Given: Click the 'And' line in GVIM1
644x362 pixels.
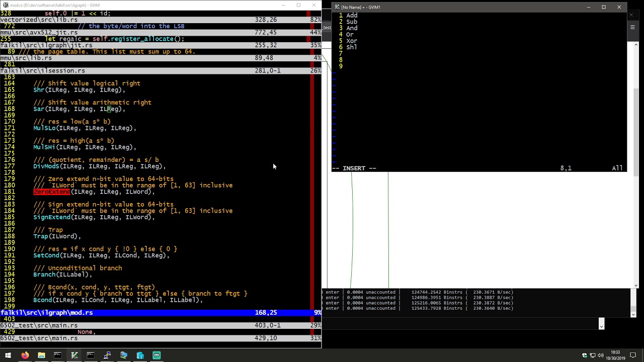Looking at the screenshot, I should [x=352, y=28].
